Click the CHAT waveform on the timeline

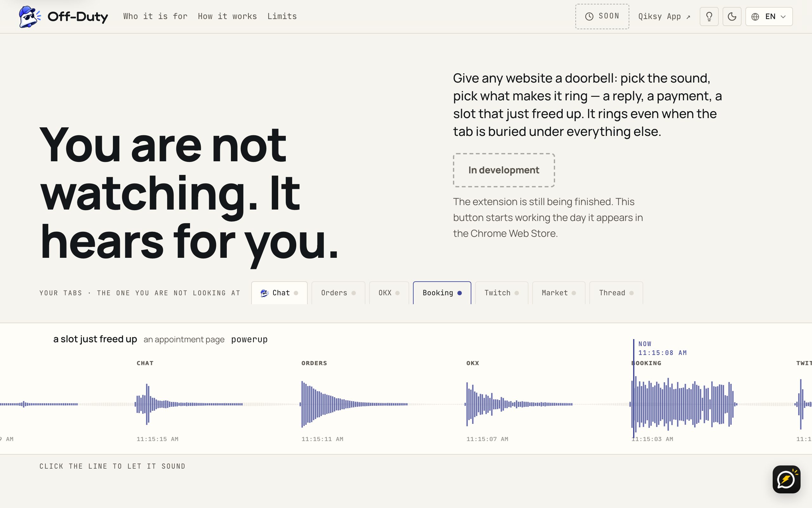point(189,404)
